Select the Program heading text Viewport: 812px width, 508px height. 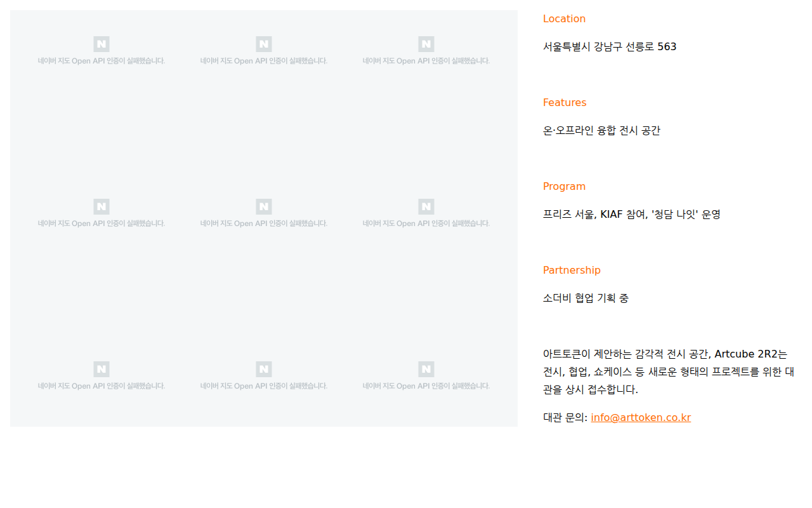[564, 186]
